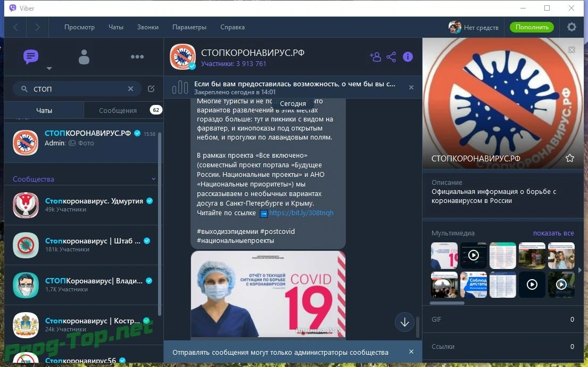Click the Участники: 3 913 761 count
Viewport: 588px width, 367px height.
point(234,64)
